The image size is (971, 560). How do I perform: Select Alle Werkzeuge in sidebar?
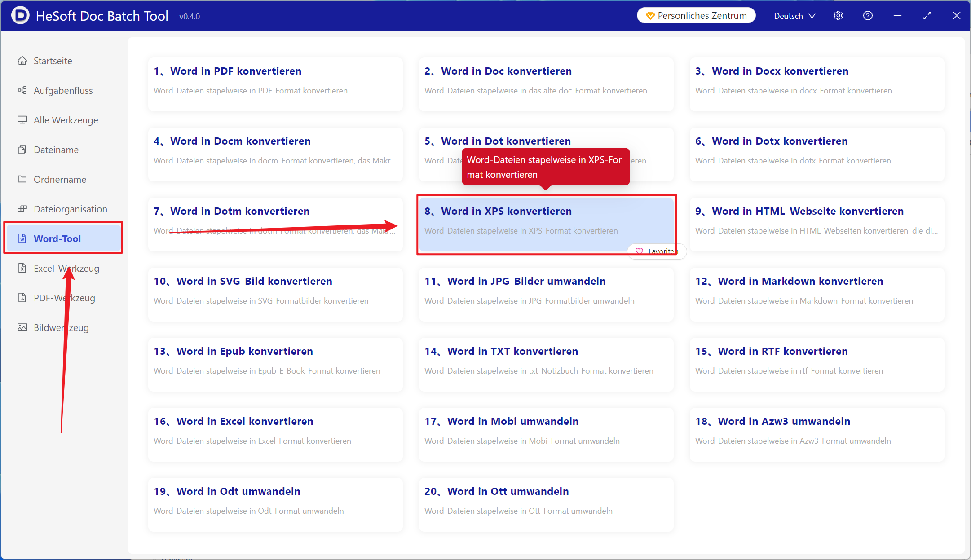(63, 120)
